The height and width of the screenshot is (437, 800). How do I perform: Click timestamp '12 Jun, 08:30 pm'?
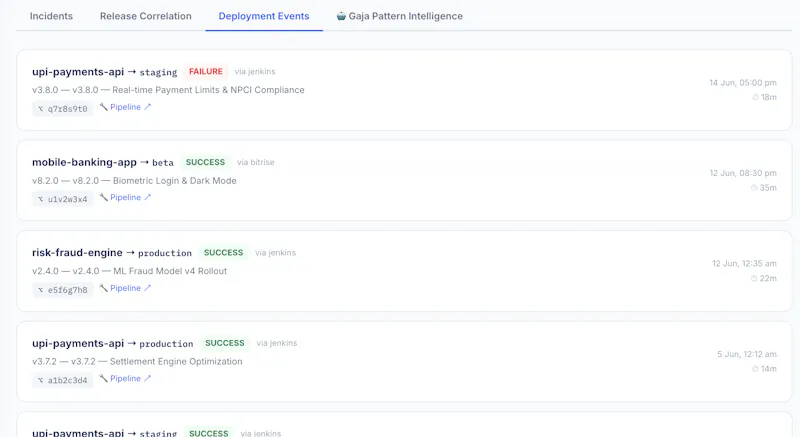point(743,173)
